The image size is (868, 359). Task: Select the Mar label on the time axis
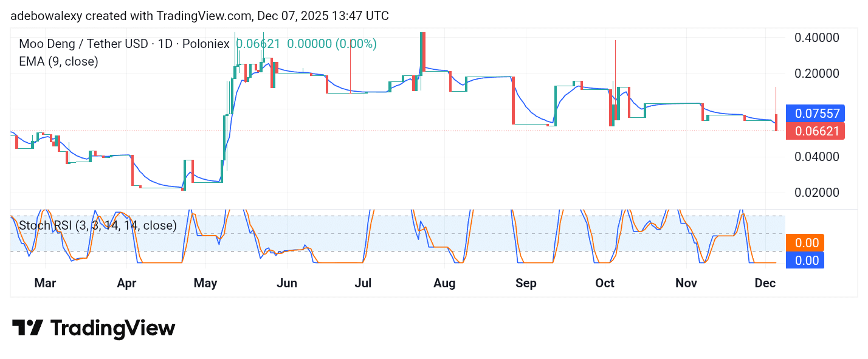pyautogui.click(x=45, y=283)
